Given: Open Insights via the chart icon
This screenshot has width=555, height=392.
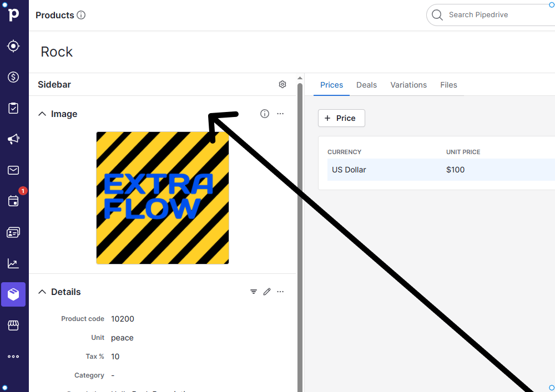Looking at the screenshot, I should 14,263.
